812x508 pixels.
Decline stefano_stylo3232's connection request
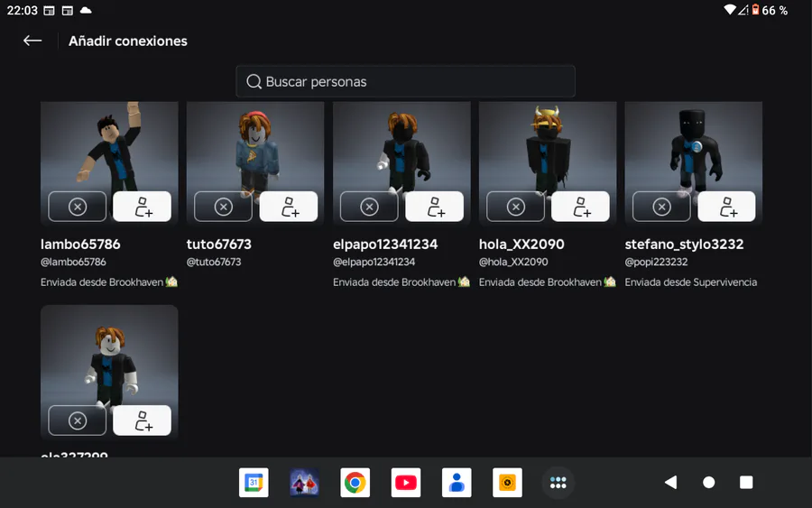[661, 207]
